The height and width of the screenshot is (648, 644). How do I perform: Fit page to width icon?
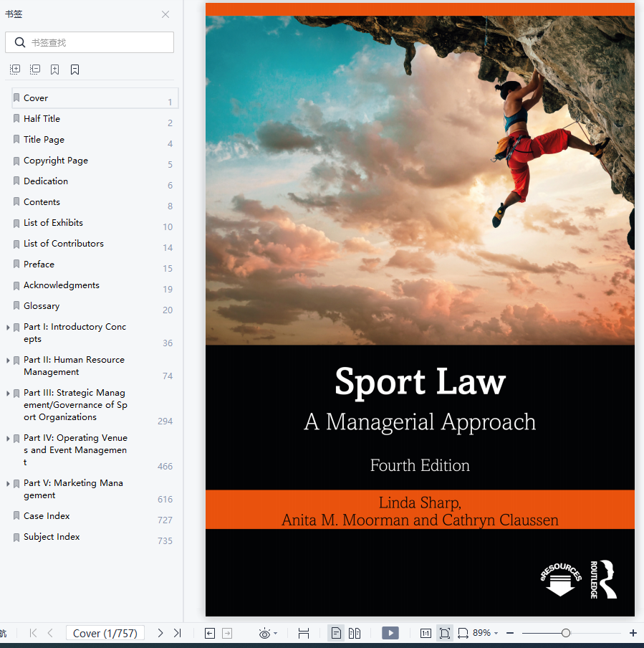pos(463,633)
